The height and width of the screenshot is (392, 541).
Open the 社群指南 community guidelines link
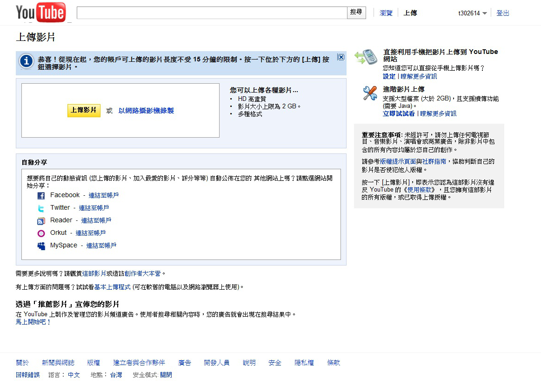point(434,162)
